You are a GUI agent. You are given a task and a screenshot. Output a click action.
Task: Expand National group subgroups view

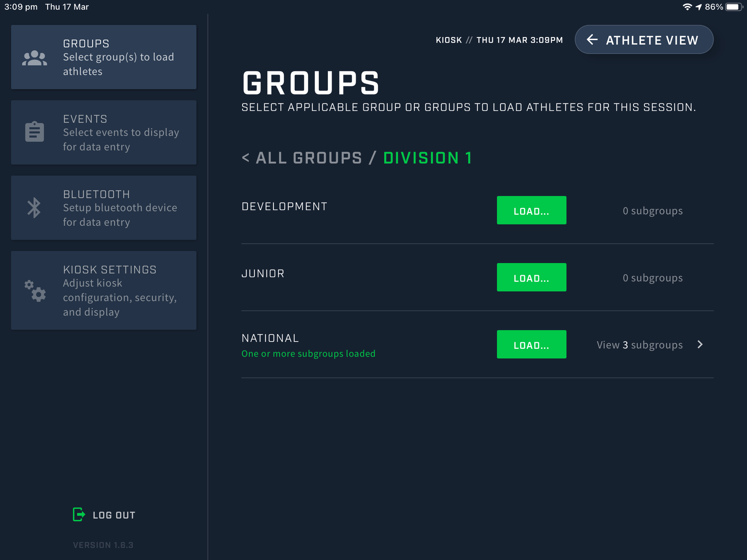(650, 344)
